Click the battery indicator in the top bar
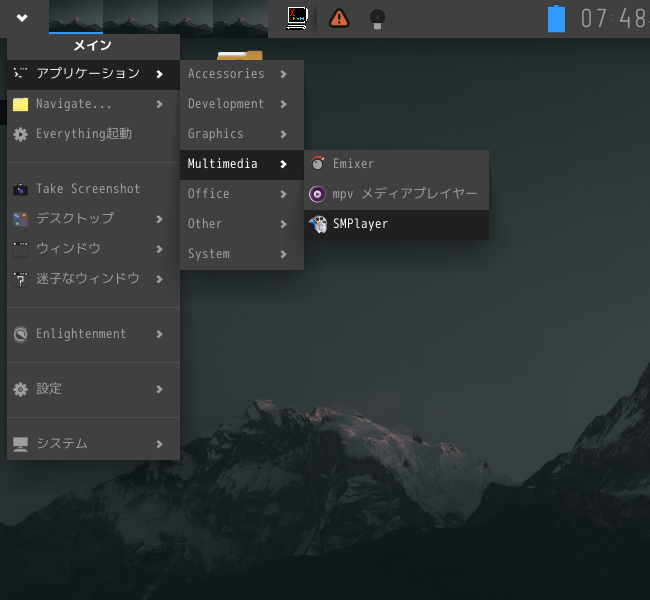This screenshot has height=600, width=650. pyautogui.click(x=556, y=19)
